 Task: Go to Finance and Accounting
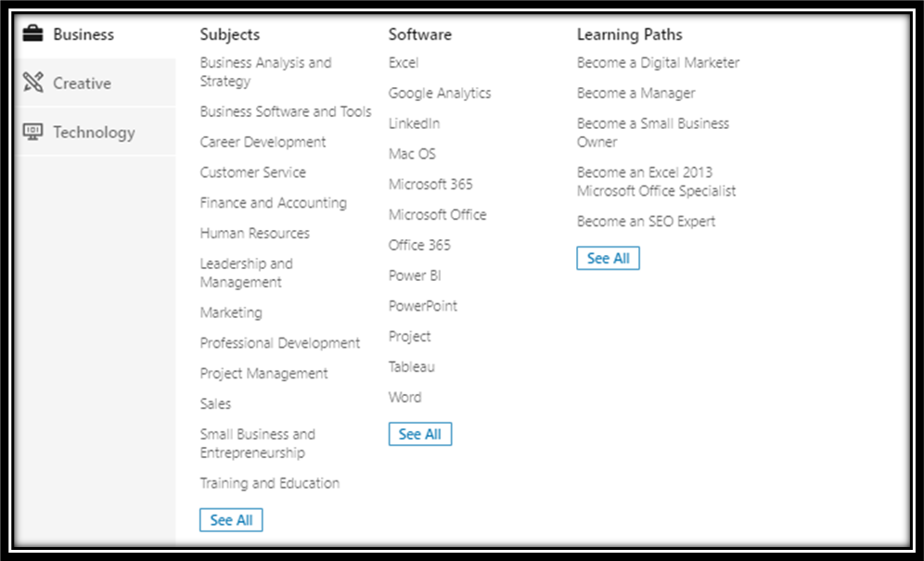click(274, 203)
